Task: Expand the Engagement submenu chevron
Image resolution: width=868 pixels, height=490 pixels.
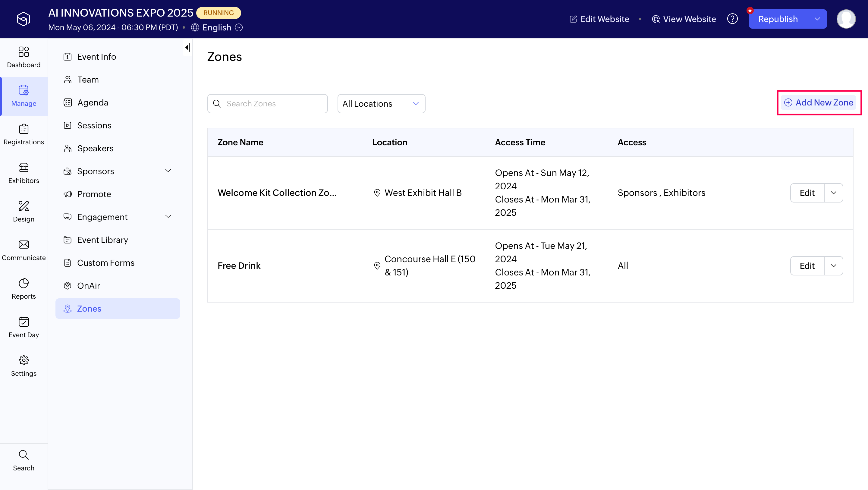Action: pos(168,217)
